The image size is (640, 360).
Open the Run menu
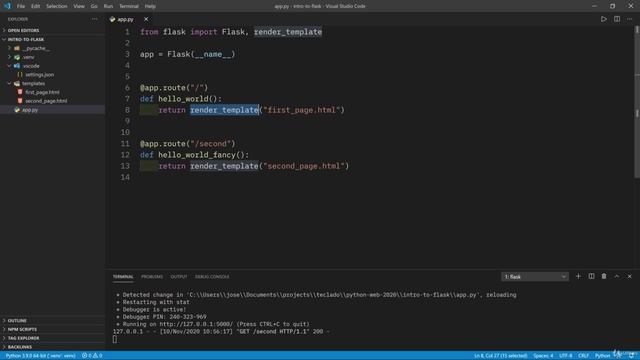pos(108,6)
